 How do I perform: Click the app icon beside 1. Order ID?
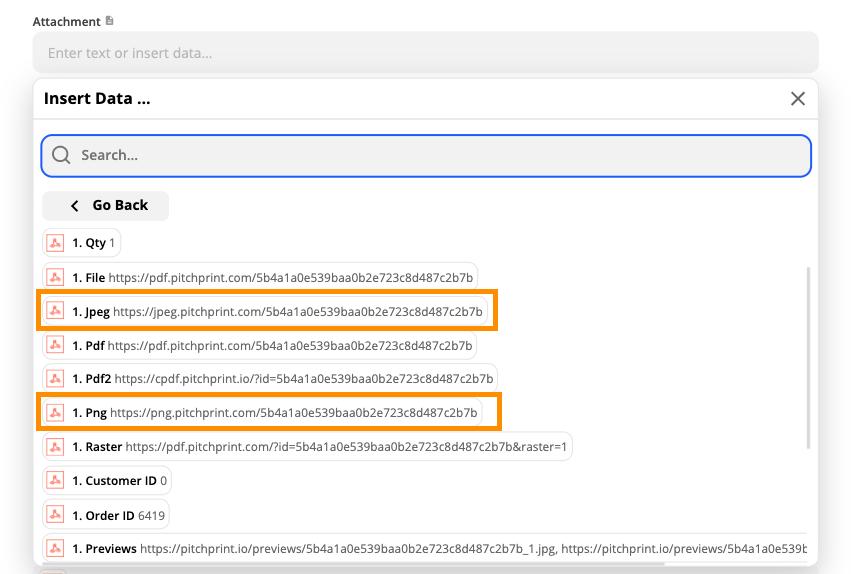pyautogui.click(x=55, y=515)
